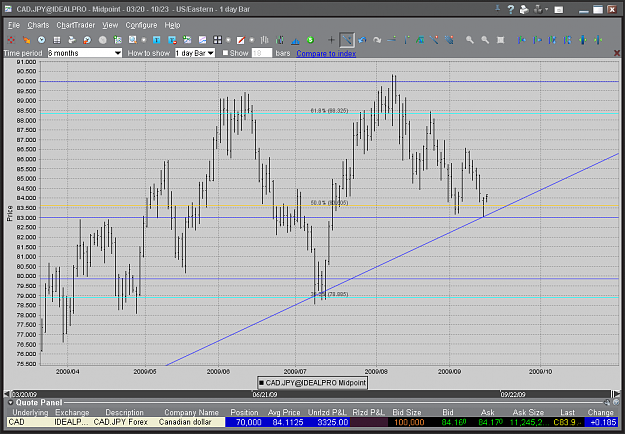Open the small dropdown dot after search icon

tap(144, 40)
